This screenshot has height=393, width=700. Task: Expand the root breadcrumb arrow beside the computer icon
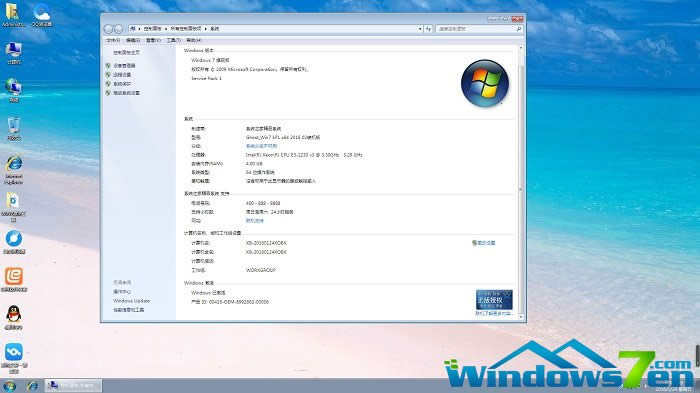coord(139,29)
